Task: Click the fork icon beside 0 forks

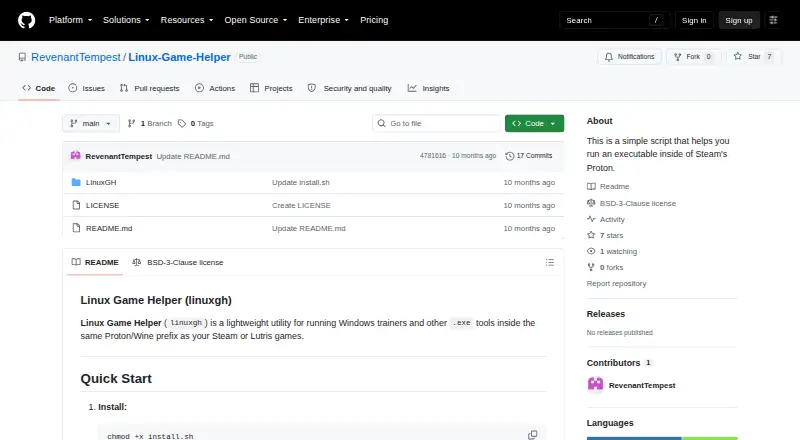Action: point(591,267)
